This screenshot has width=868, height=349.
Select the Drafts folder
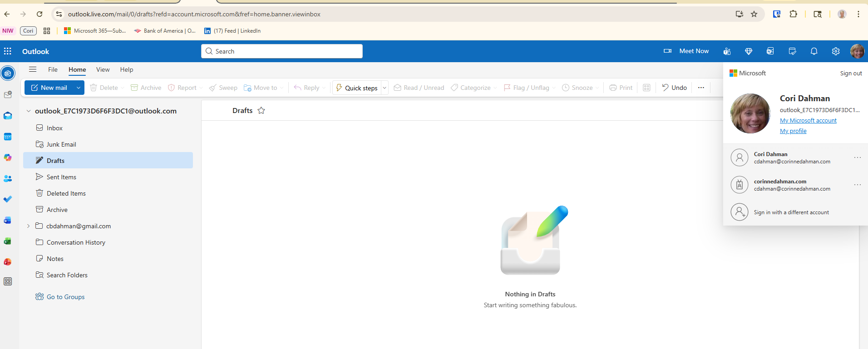coord(108,160)
